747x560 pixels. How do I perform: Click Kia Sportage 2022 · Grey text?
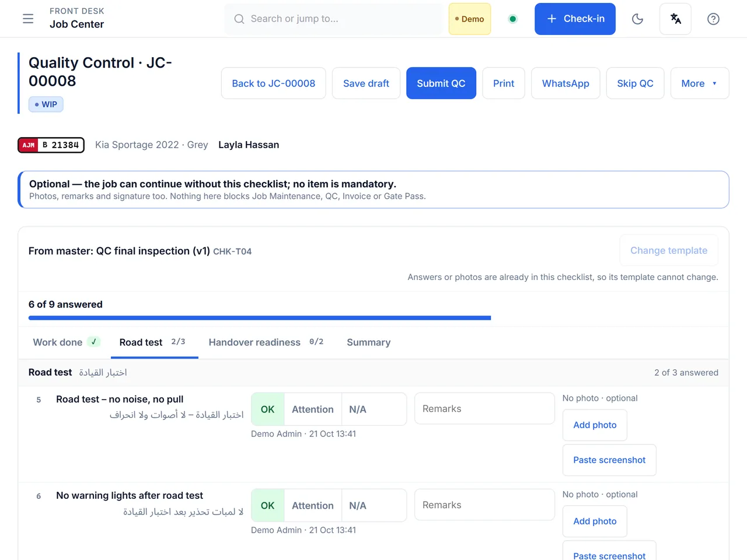tap(152, 145)
